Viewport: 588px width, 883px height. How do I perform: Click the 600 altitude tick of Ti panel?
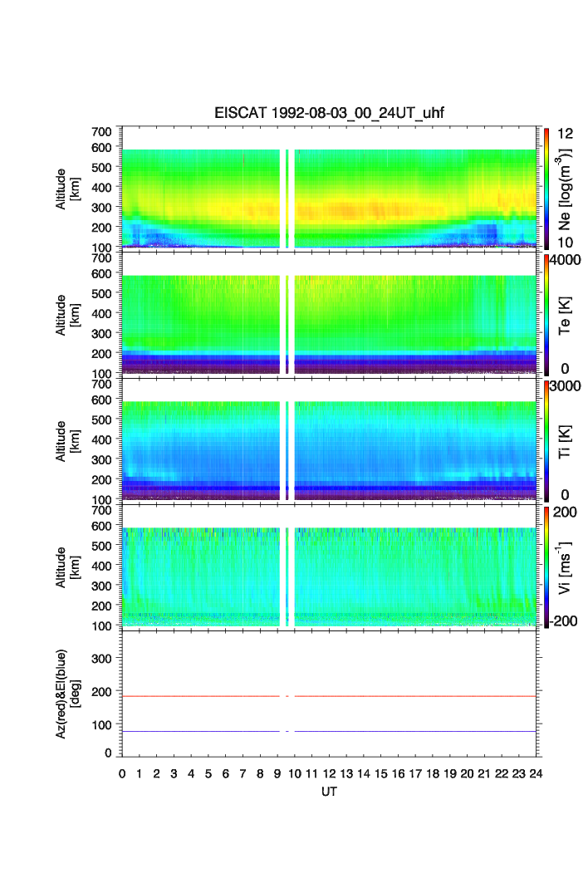[101, 400]
